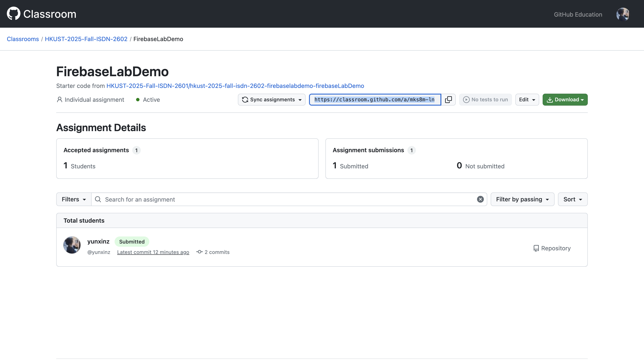Open the Filters dropdown

click(x=74, y=199)
